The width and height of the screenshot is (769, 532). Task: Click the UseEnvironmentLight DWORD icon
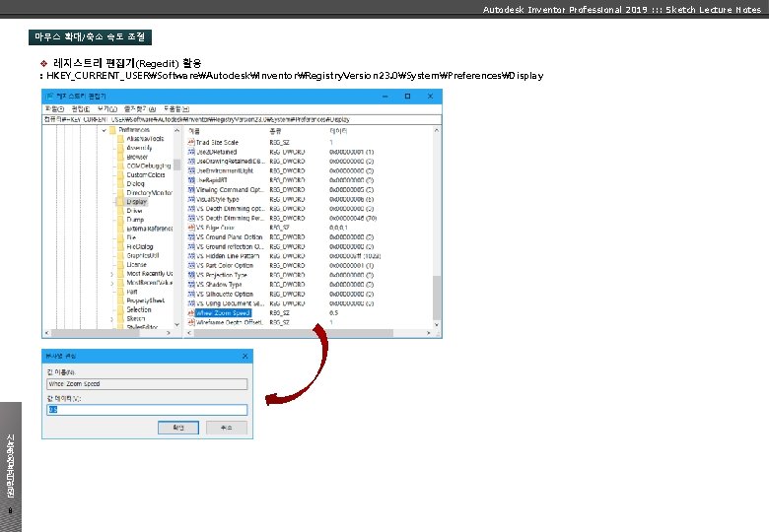(x=191, y=170)
